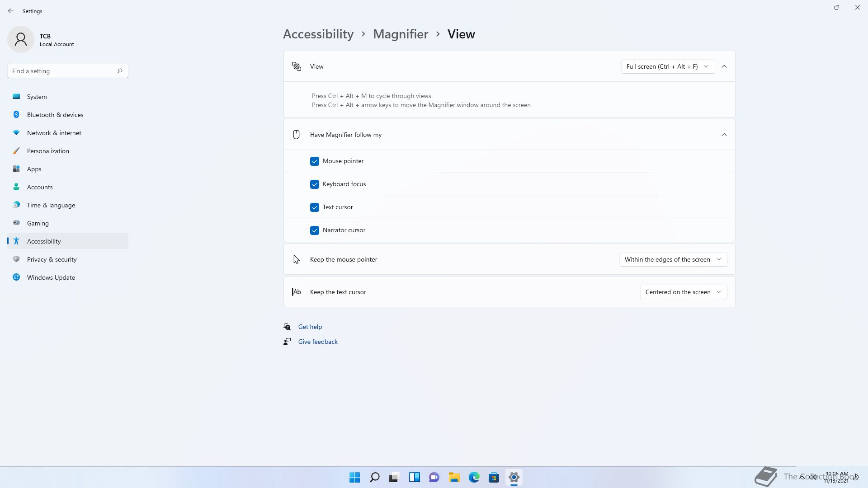Open Microsoft Edge from the taskbar
Screen dimensions: 868x488
(x=474, y=477)
